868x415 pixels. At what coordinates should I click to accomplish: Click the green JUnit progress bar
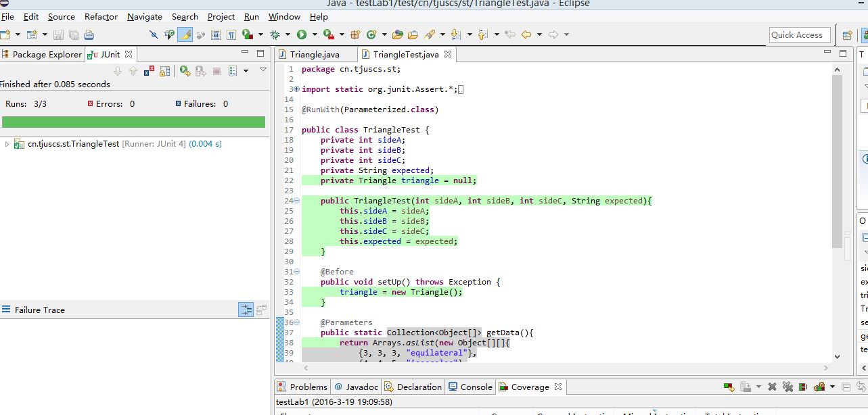tap(134, 122)
